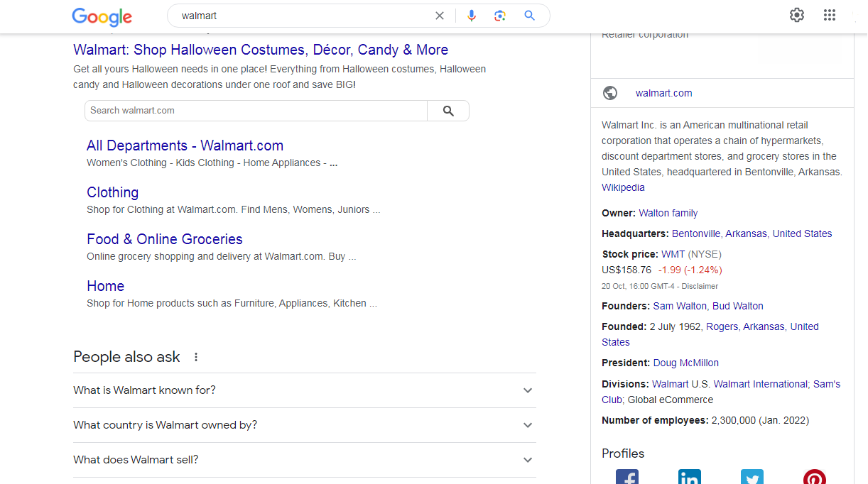This screenshot has height=484, width=868.
Task: Open the Walmart Halloween Costumes result link
Action: 261,50
